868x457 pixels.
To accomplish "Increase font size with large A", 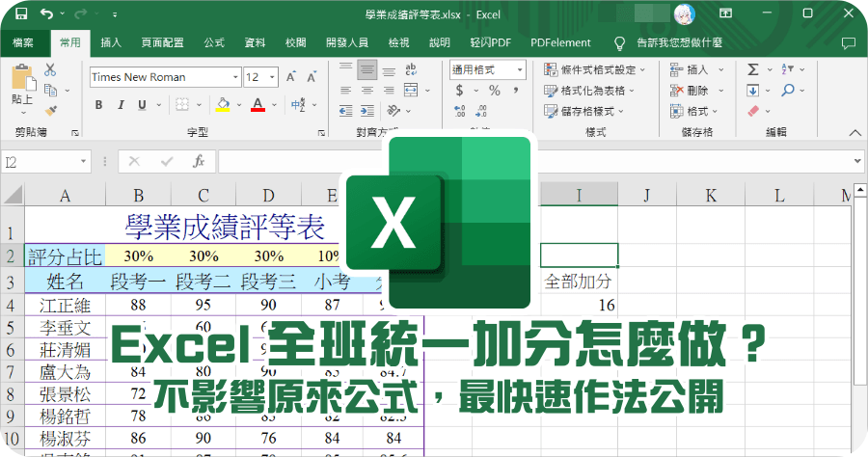I will (291, 77).
